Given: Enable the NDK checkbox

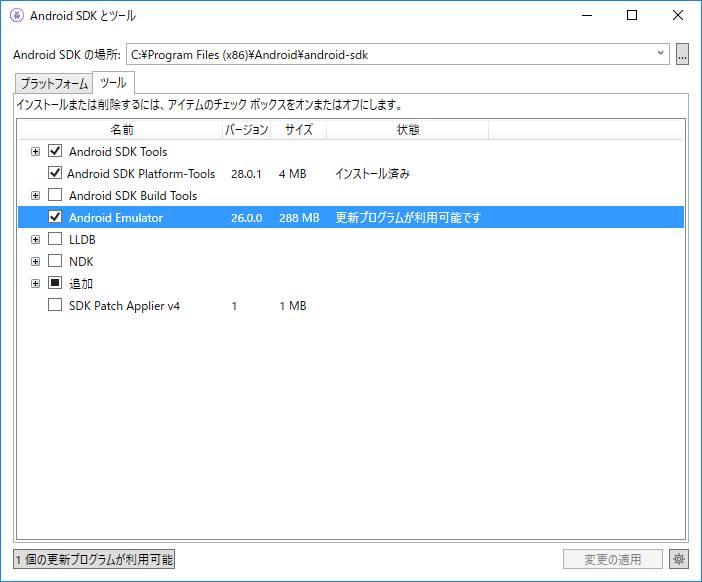Looking at the screenshot, I should [55, 261].
